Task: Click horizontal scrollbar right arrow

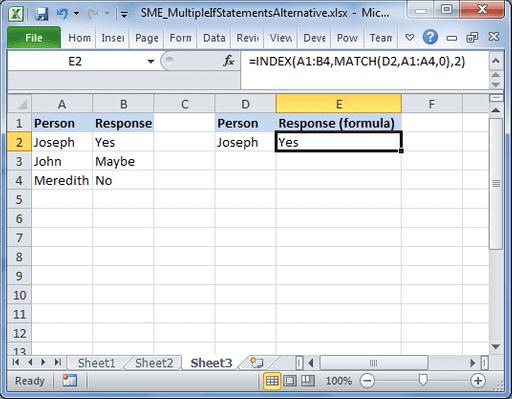Action: coord(472,363)
